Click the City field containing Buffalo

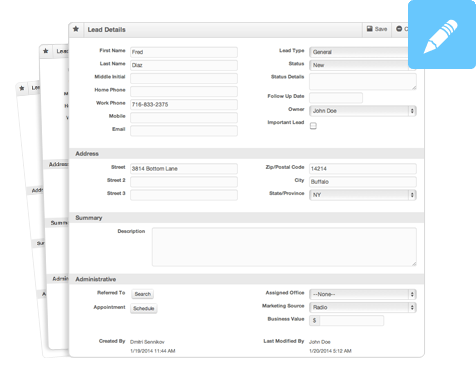tap(363, 182)
